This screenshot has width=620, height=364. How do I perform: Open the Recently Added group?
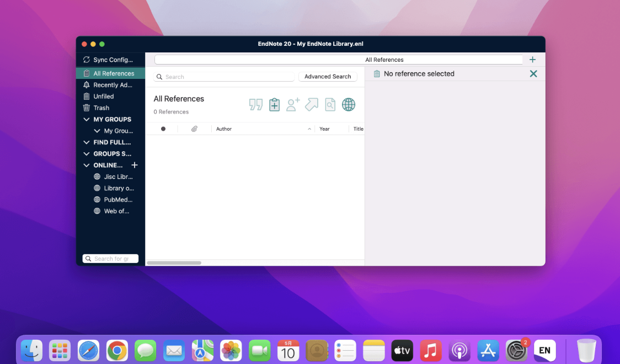tap(110, 85)
